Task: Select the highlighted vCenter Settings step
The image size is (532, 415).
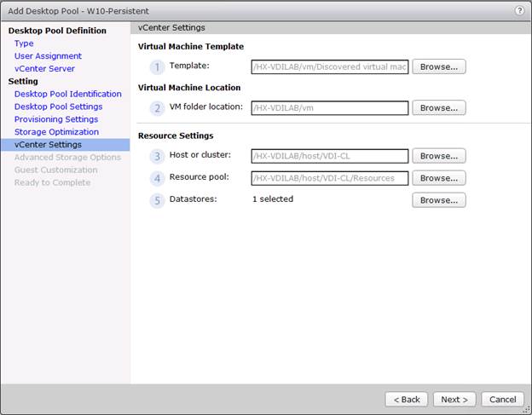Action: (x=65, y=145)
